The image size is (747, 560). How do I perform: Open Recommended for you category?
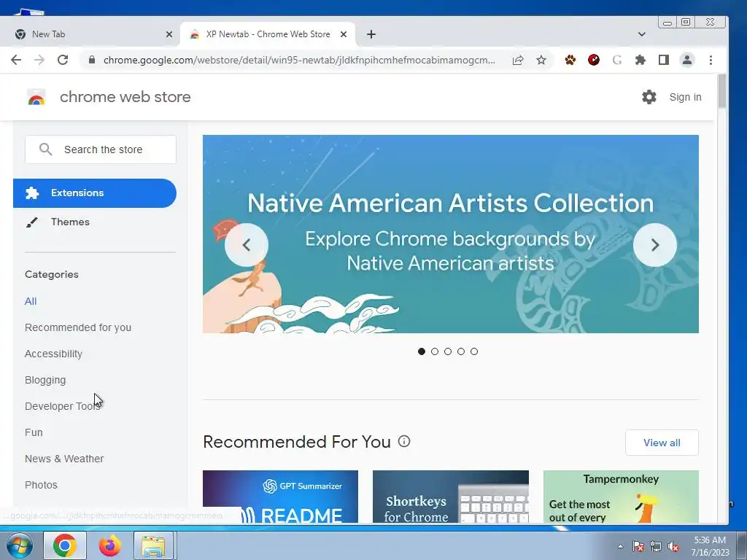pyautogui.click(x=78, y=327)
